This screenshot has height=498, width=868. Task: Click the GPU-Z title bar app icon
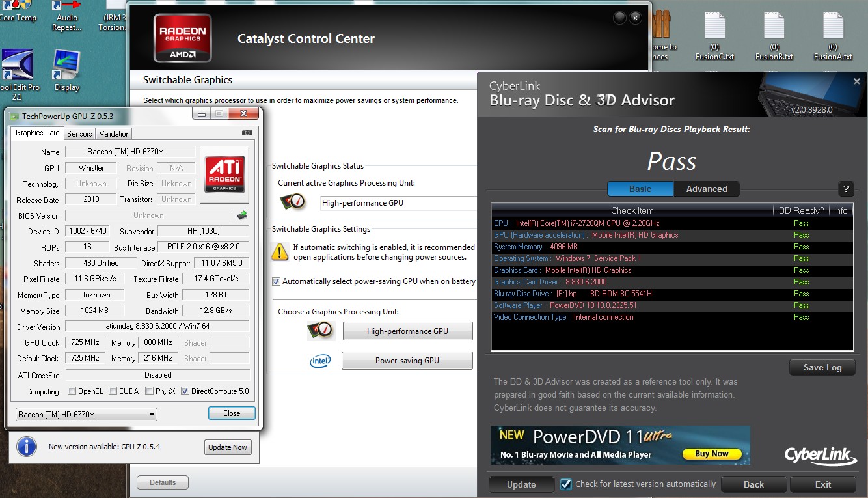(14, 116)
